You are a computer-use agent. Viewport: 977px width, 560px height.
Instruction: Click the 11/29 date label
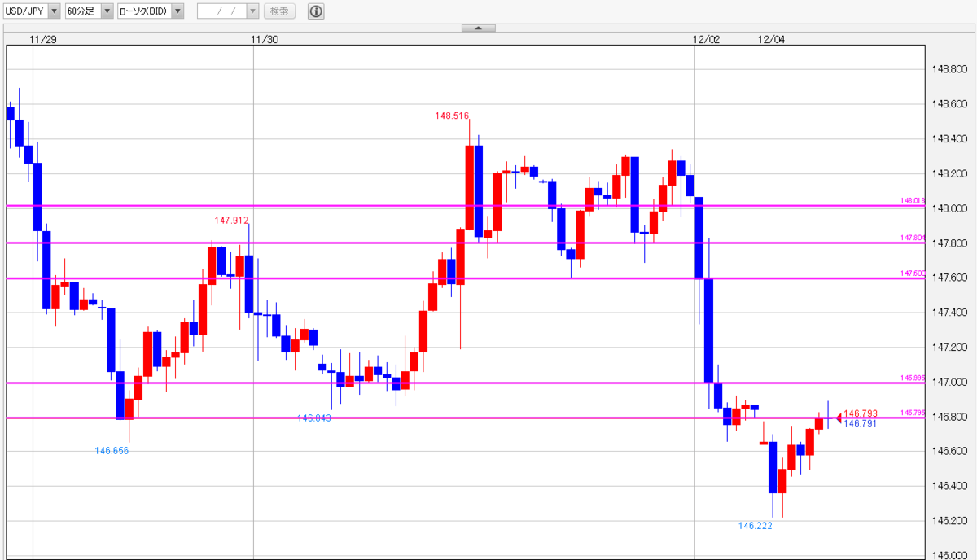42,38
